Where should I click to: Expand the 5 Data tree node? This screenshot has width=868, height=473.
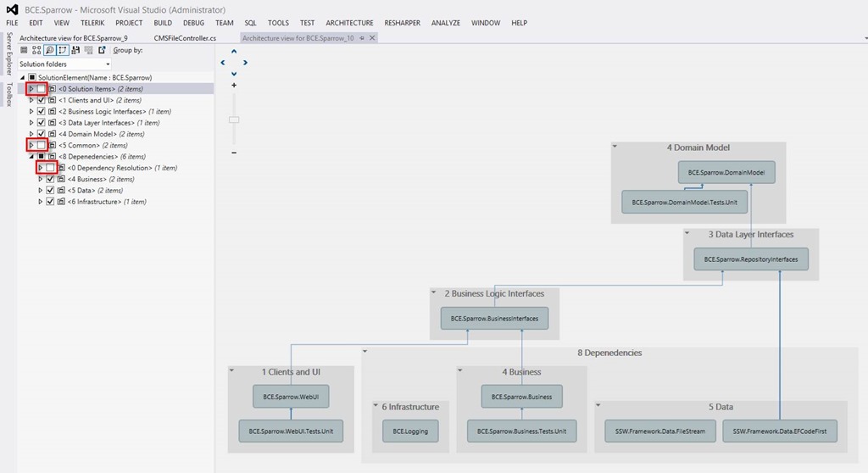pos(41,191)
